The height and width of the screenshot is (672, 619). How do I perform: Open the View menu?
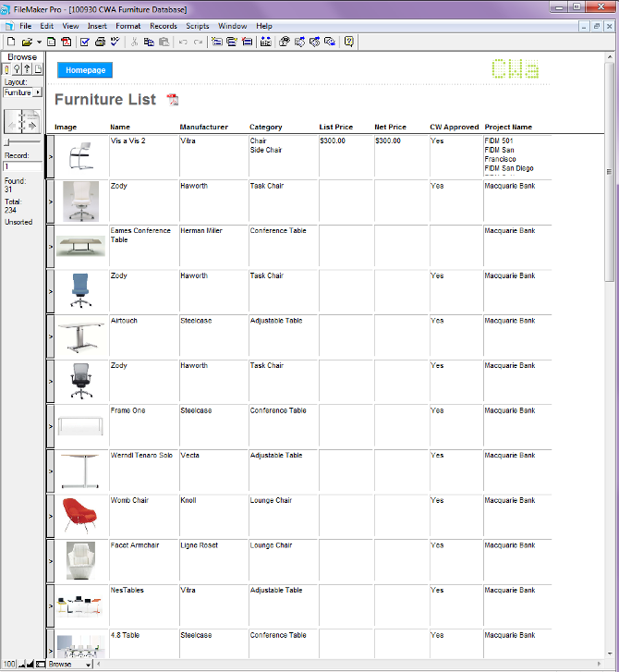click(x=70, y=26)
